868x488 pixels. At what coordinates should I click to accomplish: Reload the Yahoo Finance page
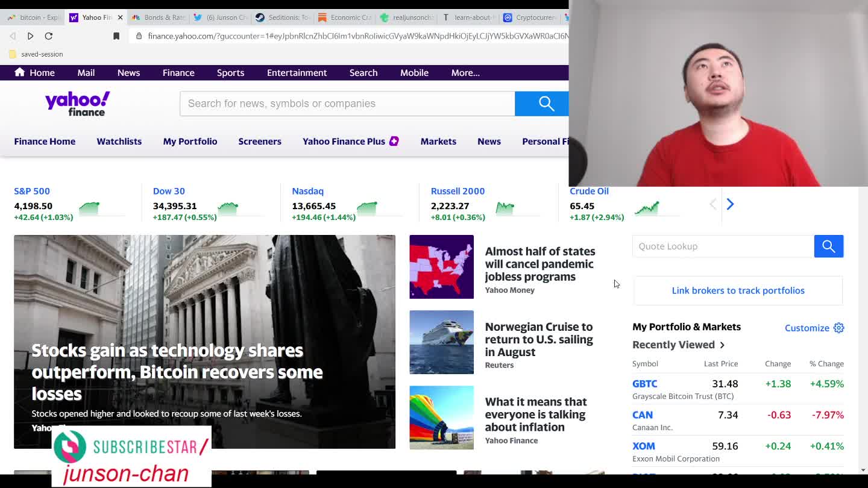[x=49, y=36]
